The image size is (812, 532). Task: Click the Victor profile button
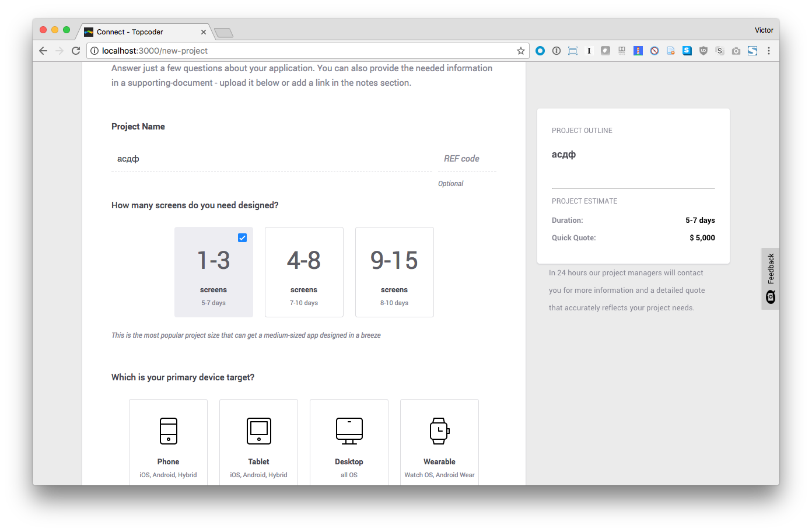[x=764, y=30]
